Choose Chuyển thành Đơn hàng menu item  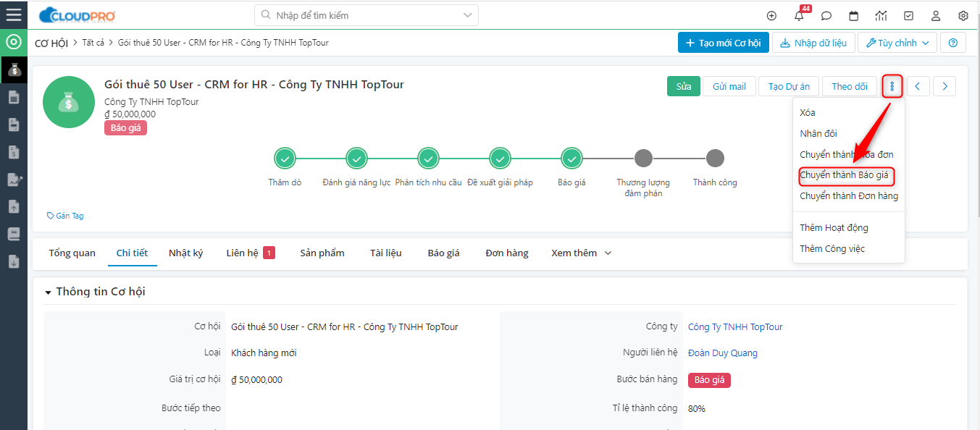849,195
